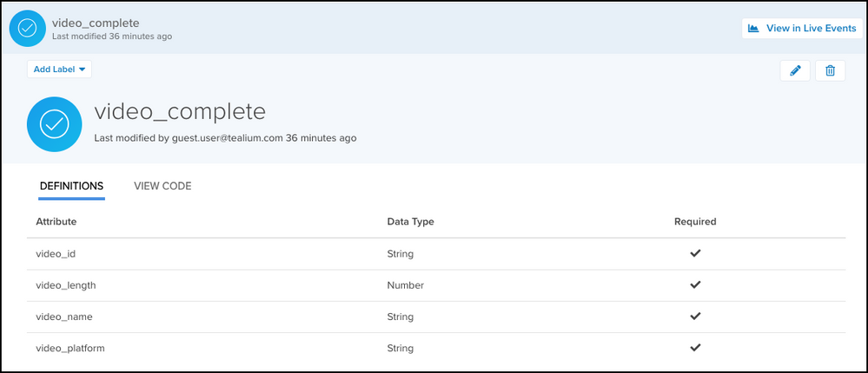This screenshot has height=373, width=868.
Task: Click the required checkmark for video_id
Action: (x=695, y=254)
